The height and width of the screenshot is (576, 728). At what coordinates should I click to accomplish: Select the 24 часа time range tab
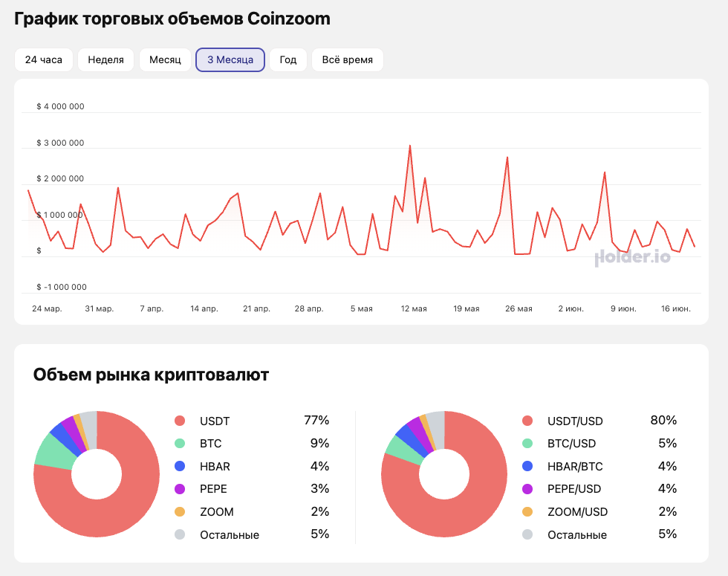(x=44, y=60)
